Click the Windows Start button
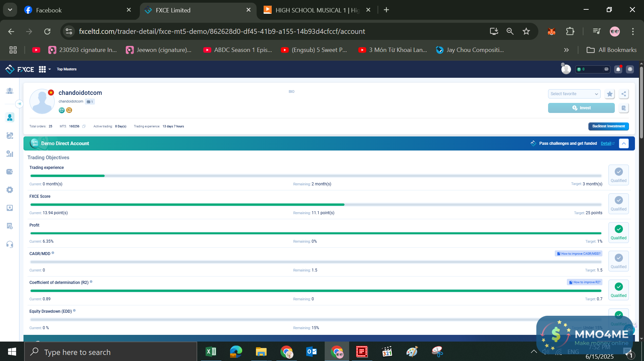This screenshot has height=361, width=644. [12, 352]
